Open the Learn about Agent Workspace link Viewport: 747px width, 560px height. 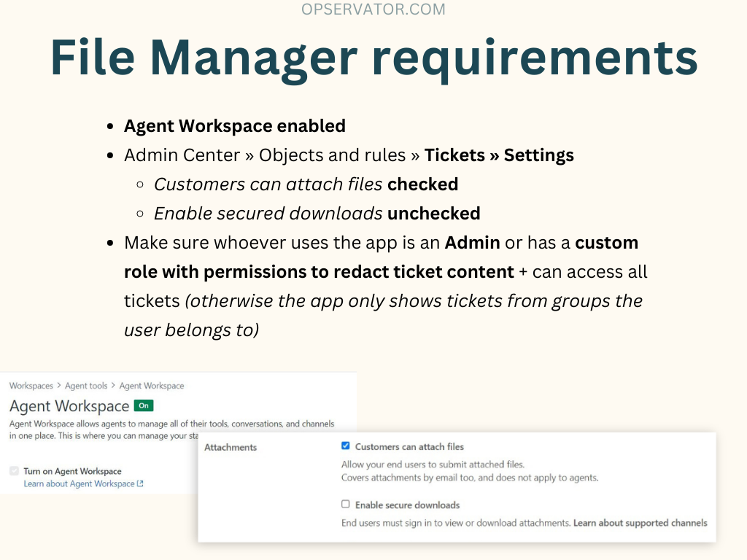[79, 484]
